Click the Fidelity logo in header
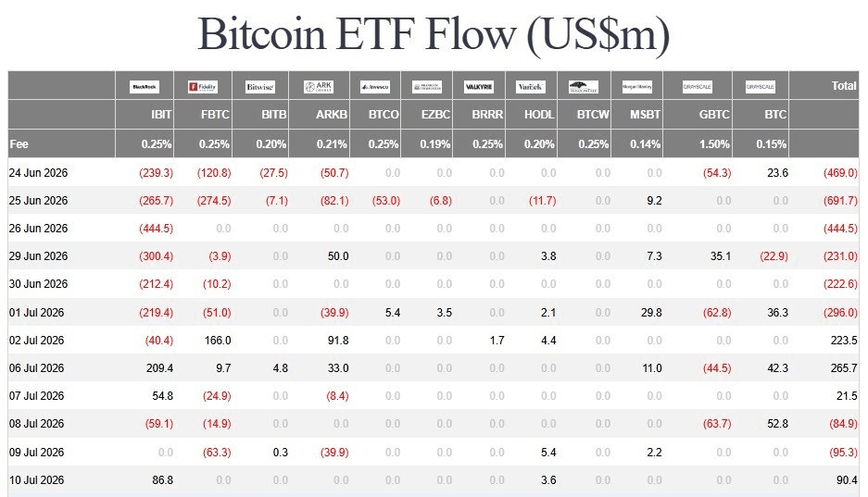 pyautogui.click(x=203, y=87)
